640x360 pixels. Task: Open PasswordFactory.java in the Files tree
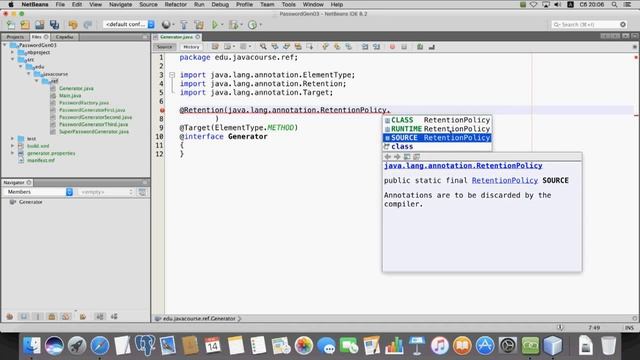point(84,103)
